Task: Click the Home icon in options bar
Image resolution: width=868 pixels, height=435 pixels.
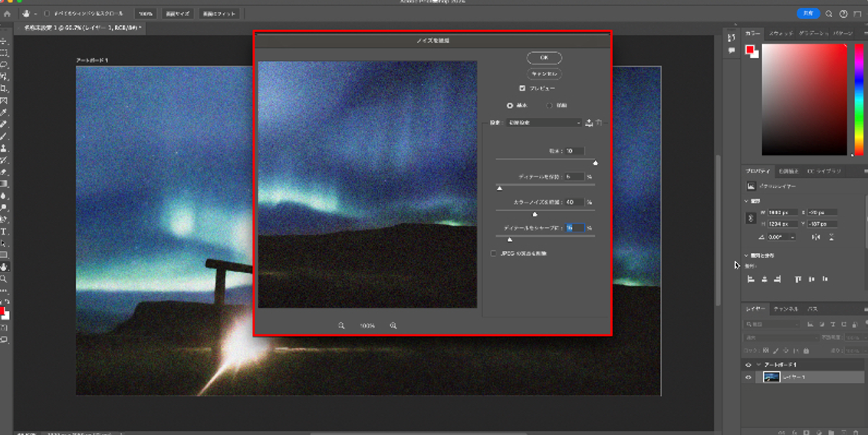Action: pyautogui.click(x=7, y=14)
